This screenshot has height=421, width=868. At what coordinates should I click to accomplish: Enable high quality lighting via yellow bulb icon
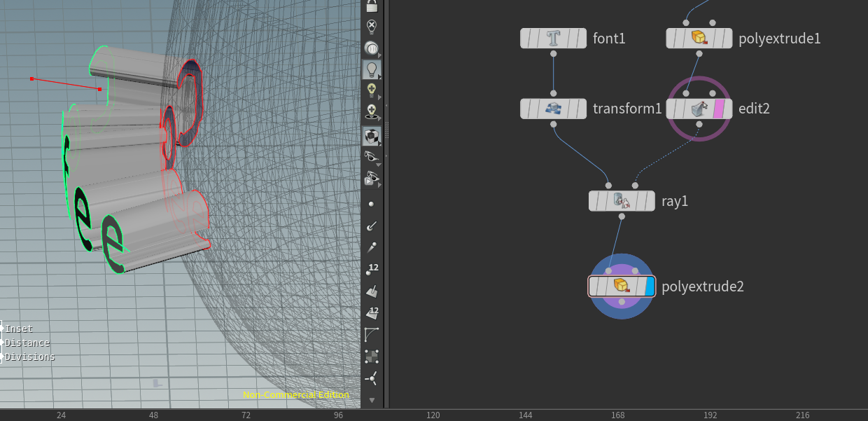tap(372, 90)
